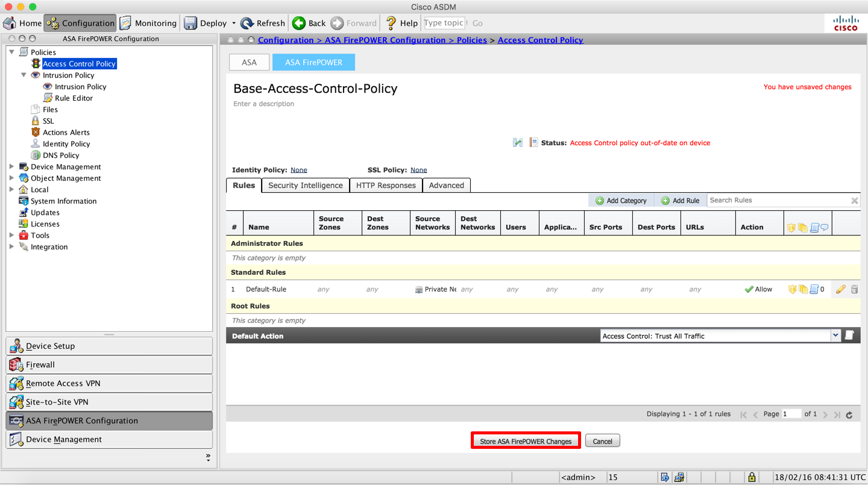Open DNS Policy in the tree
The height and width of the screenshot is (485, 868).
tap(61, 155)
